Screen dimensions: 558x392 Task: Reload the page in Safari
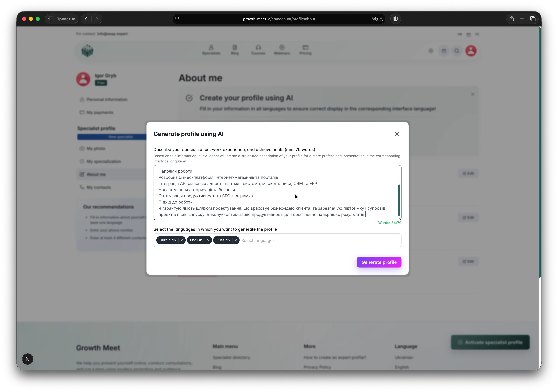[x=382, y=19]
